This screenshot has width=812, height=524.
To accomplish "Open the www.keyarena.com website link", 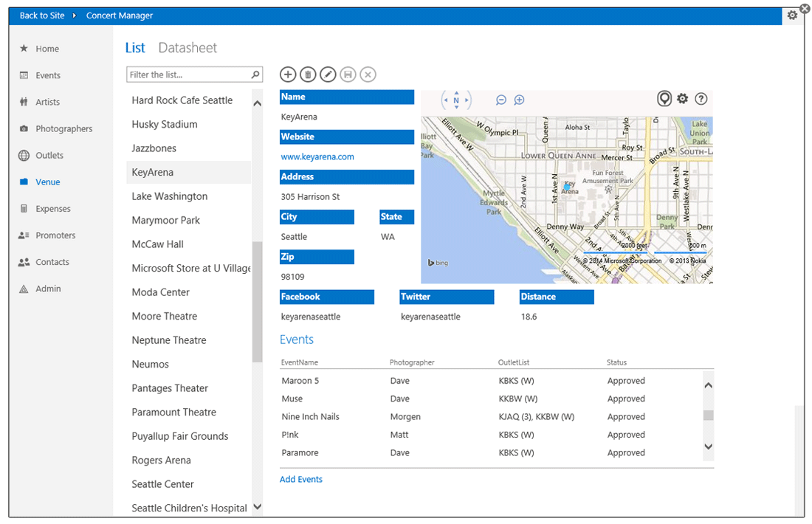I will pos(317,156).
